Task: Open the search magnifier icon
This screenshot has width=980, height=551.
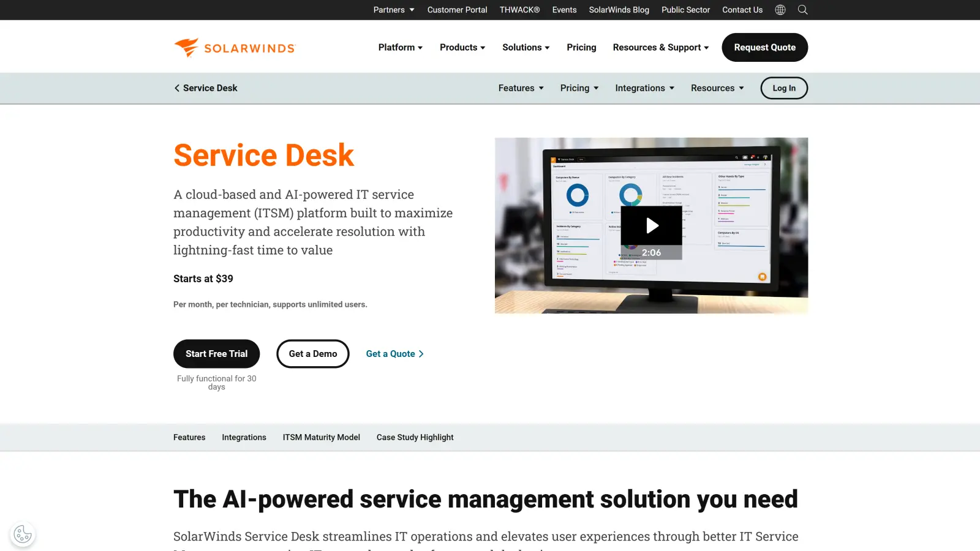Action: coord(802,10)
